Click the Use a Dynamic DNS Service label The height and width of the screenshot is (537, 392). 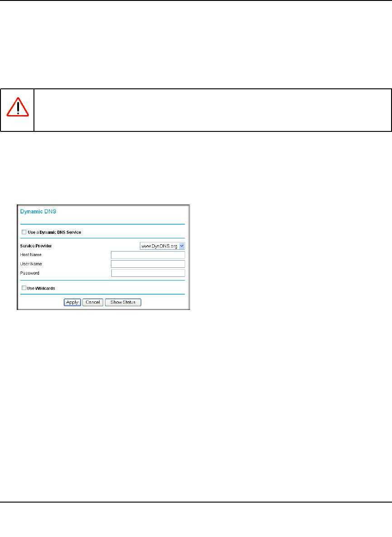(54, 232)
